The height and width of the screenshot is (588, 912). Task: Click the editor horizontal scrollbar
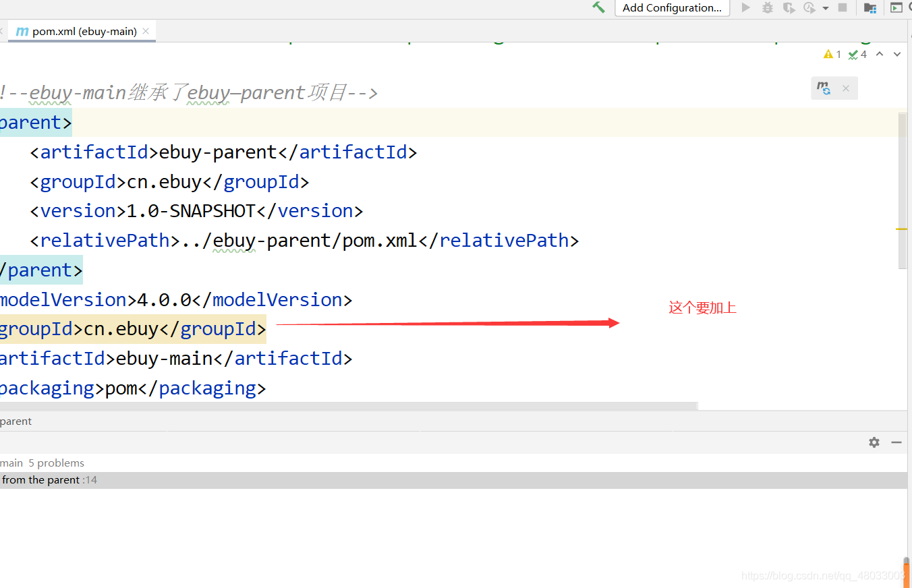(x=348, y=406)
